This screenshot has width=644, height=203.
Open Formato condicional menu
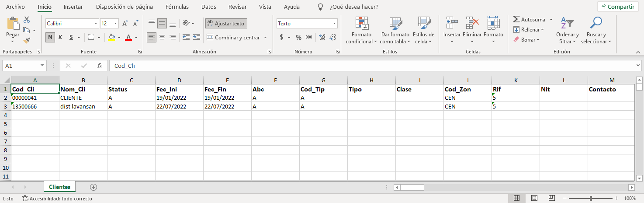(x=361, y=30)
